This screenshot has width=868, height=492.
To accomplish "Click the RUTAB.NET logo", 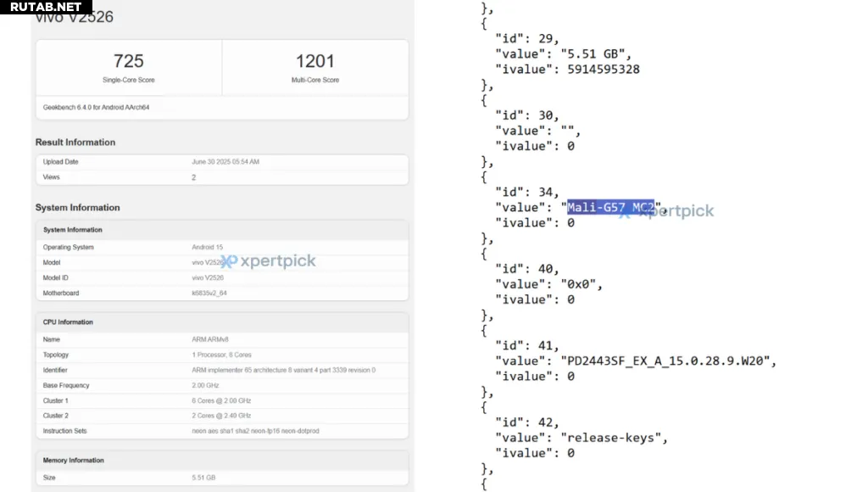I will [x=46, y=7].
